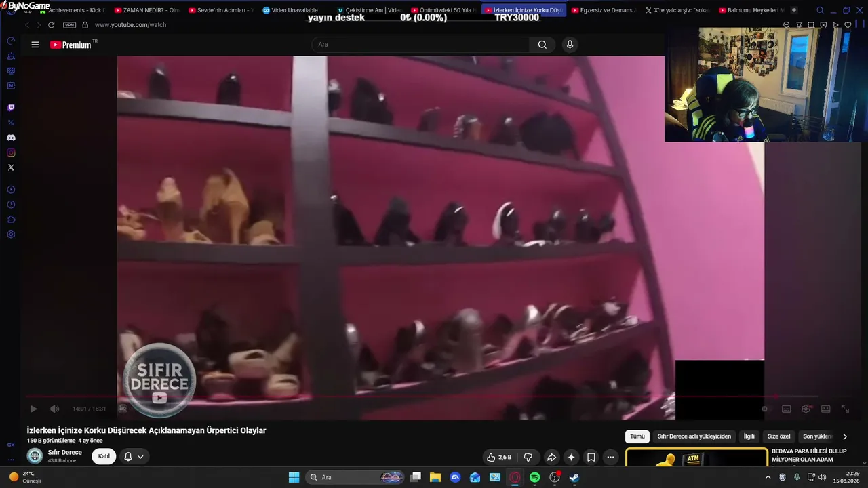868x488 pixels.
Task: Open the YouTube guide hamburger menu
Action: [x=35, y=45]
